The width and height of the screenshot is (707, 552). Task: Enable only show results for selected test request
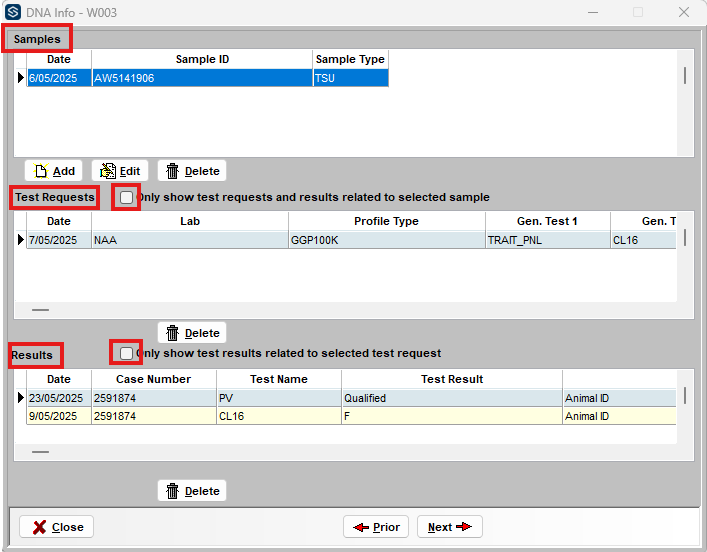click(x=126, y=353)
